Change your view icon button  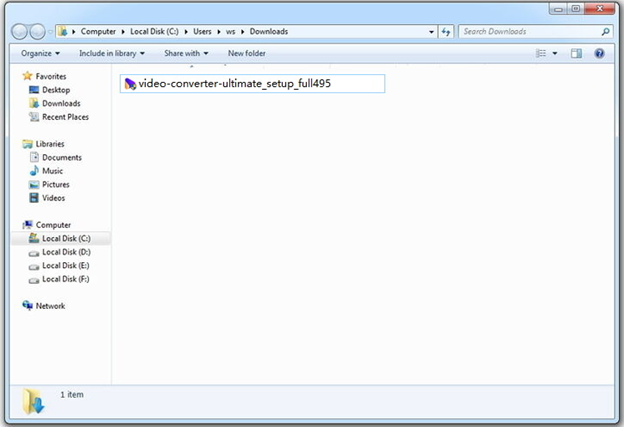(x=541, y=53)
